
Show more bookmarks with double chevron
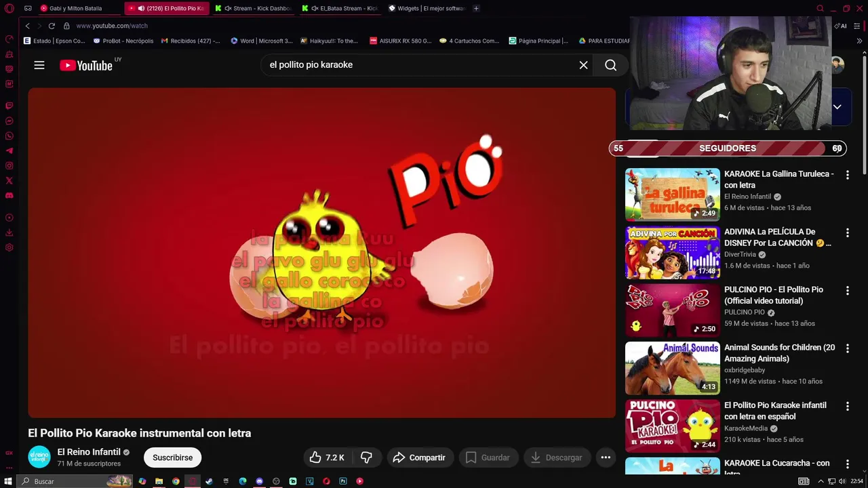pyautogui.click(x=860, y=41)
